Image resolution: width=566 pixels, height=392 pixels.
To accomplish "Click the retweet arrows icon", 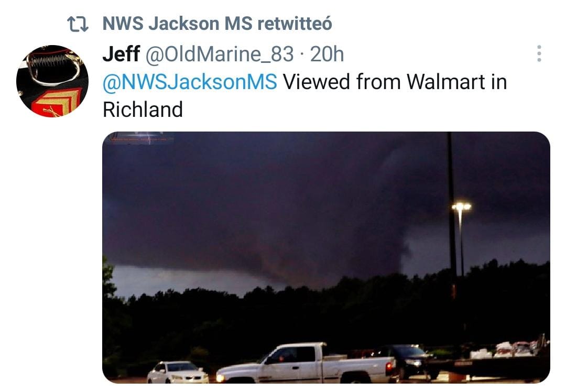I will coord(78,24).
